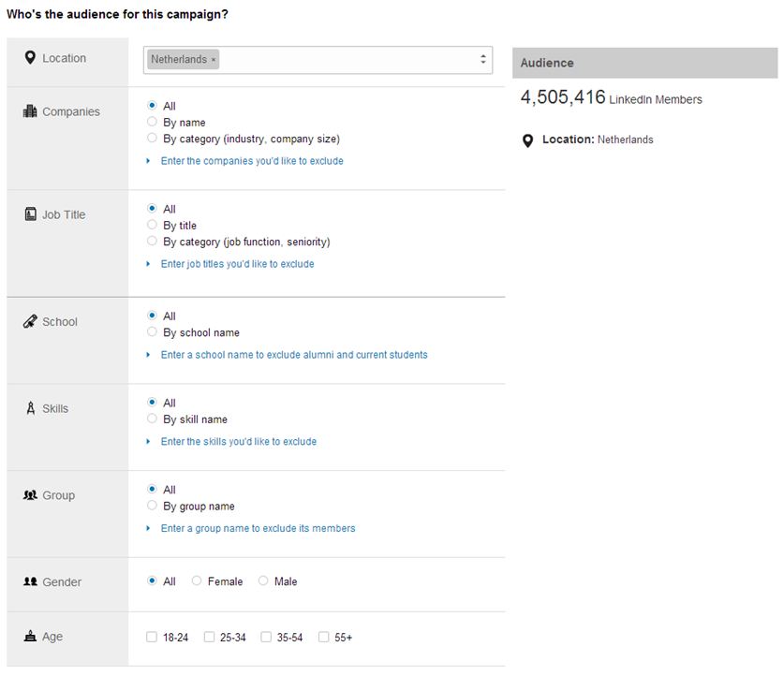Image resolution: width=784 pixels, height=676 pixels.
Task: Remove the Netherlands location tag
Action: 214,60
